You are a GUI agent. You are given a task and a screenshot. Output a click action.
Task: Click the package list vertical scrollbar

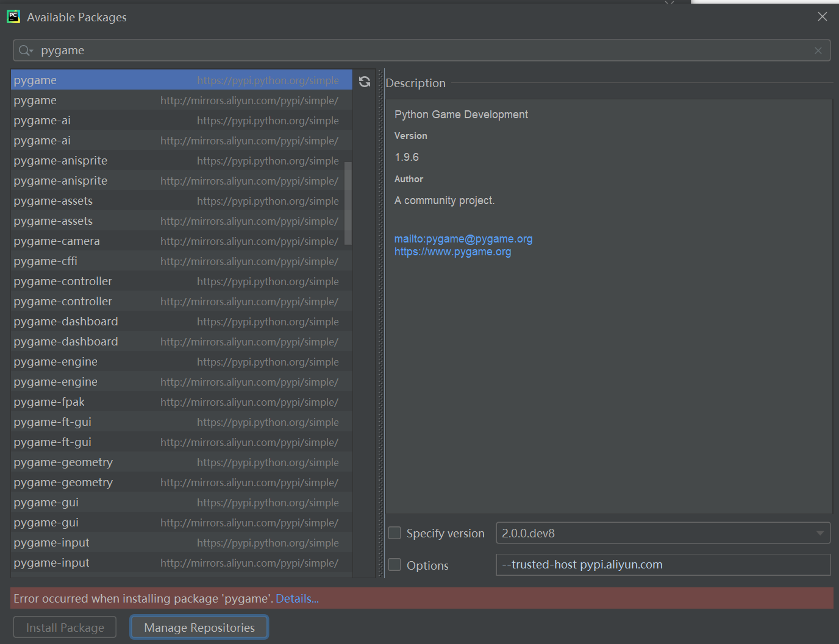pyautogui.click(x=348, y=203)
